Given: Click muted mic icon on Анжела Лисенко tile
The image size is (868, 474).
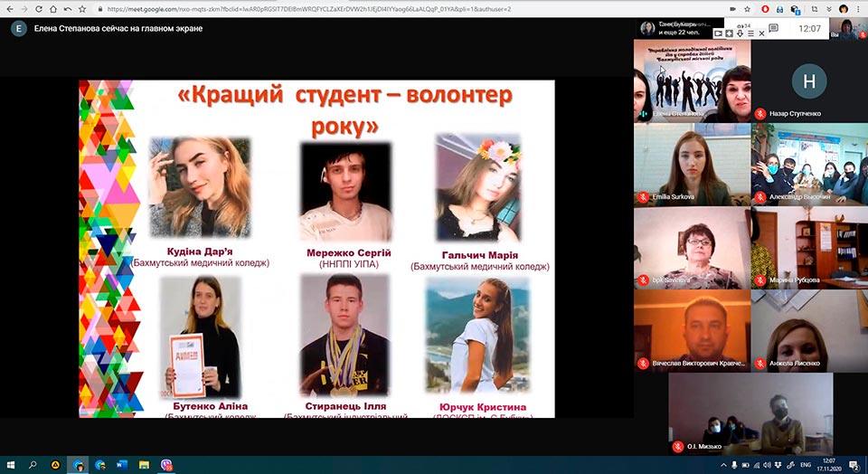Looking at the screenshot, I should tap(760, 364).
